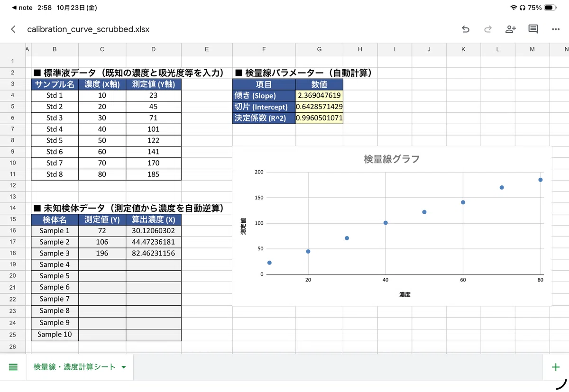Image resolution: width=569 pixels, height=392 pixels.
Task: Select the Std 6 concentration cell 60
Action: (102, 152)
